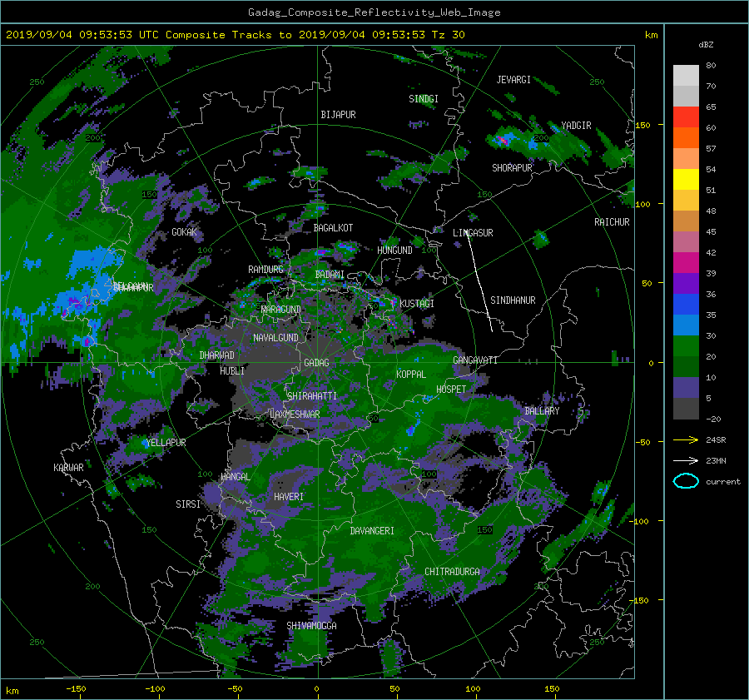Click the 'BADAMI' city label
The height and width of the screenshot is (700, 749).
pos(330,275)
